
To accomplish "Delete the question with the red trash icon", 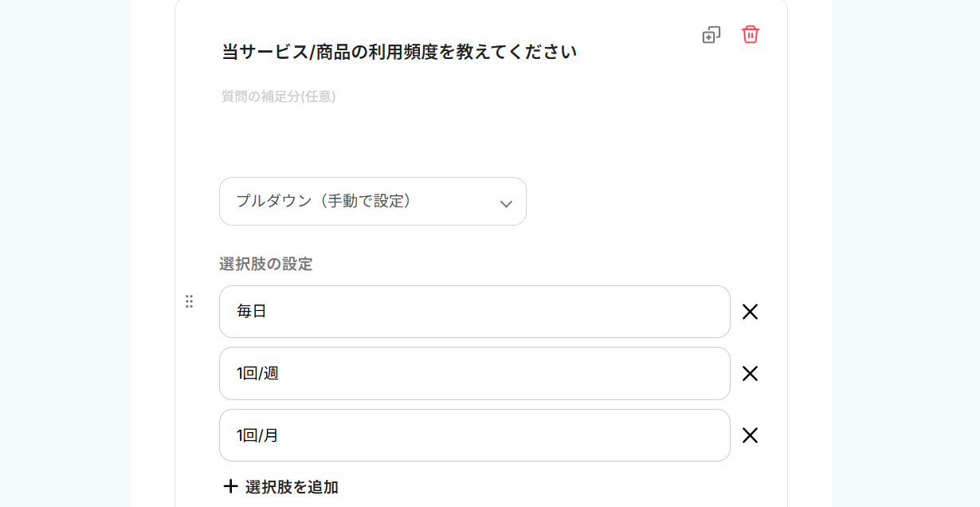I will click(750, 34).
